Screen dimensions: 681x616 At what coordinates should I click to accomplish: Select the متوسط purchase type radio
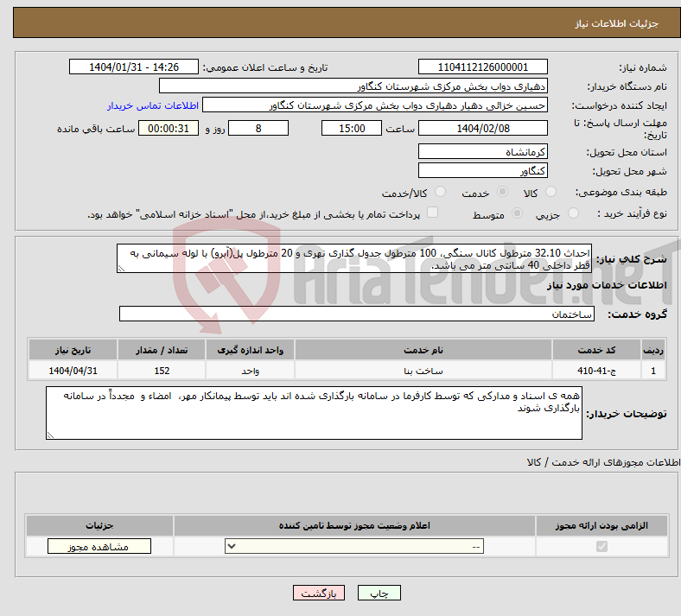tap(517, 213)
